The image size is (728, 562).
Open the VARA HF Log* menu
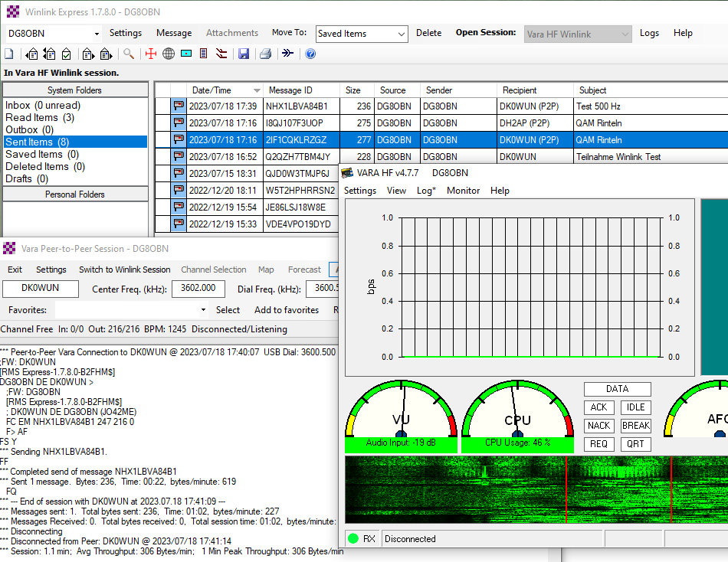pos(426,191)
